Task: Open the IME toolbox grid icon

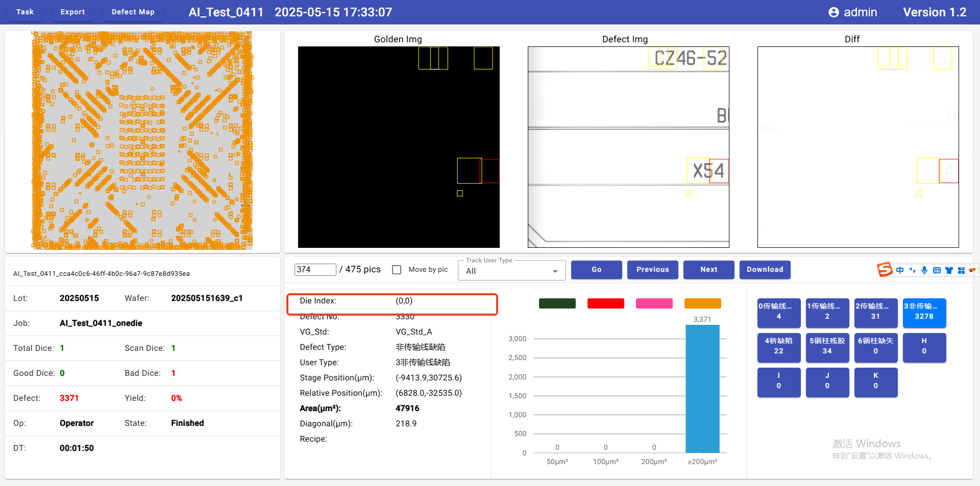Action: [961, 270]
